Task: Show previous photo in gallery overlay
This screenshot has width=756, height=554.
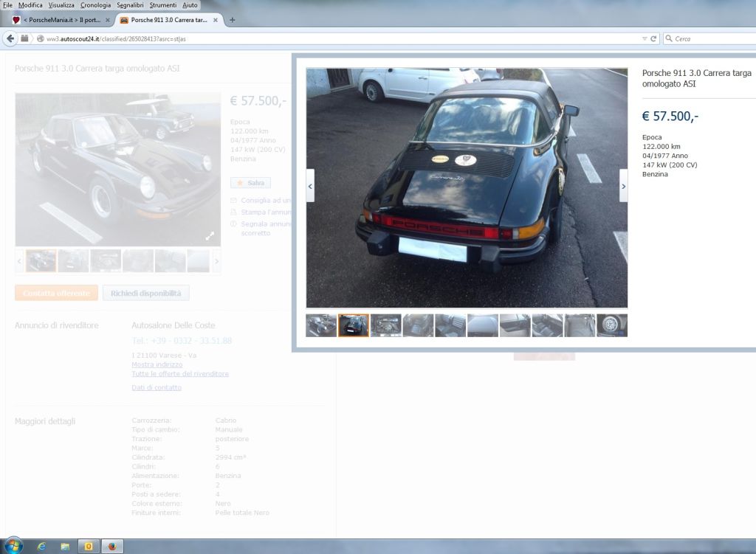Action: tap(310, 185)
